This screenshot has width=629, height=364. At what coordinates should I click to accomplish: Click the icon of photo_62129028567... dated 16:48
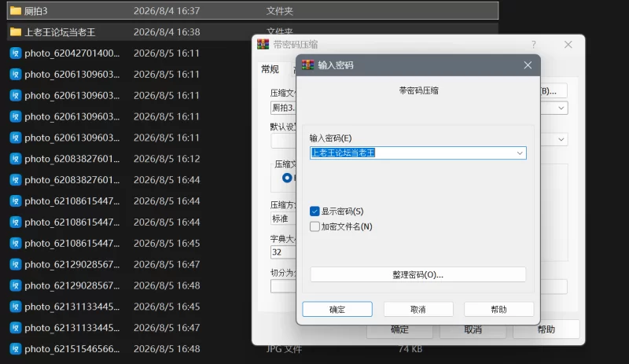pos(16,285)
